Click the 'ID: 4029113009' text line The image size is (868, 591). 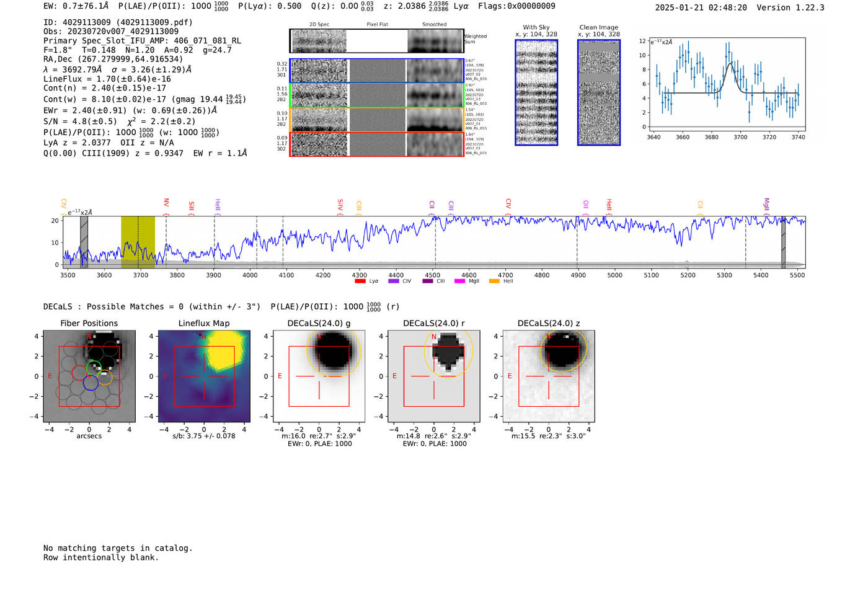pyautogui.click(x=118, y=22)
